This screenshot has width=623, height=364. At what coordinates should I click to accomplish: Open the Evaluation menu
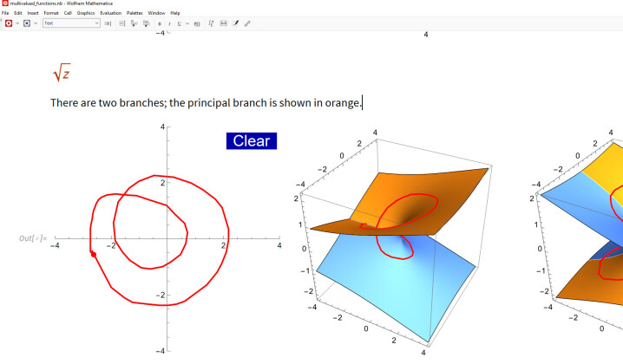(110, 13)
